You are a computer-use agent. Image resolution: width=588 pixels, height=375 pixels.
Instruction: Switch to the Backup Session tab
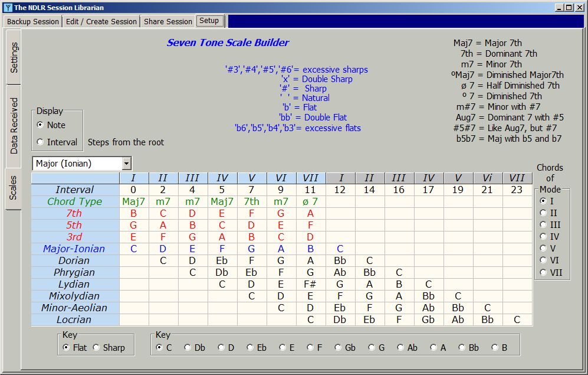[32, 21]
